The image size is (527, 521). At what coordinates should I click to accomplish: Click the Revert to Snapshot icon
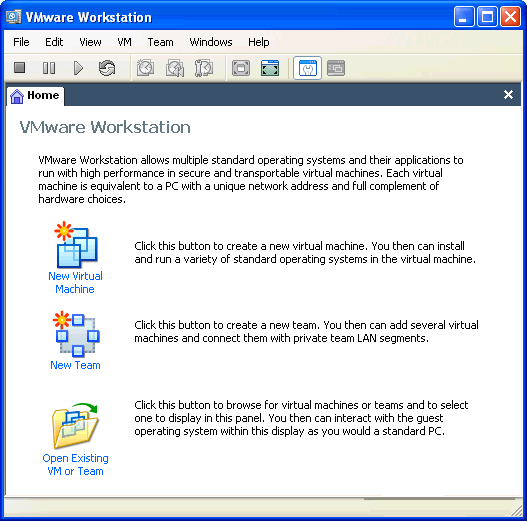pos(175,68)
